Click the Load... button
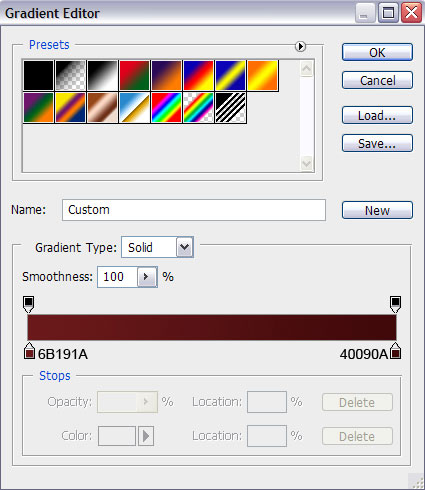Viewport: 425px width, 490px height. 377,115
